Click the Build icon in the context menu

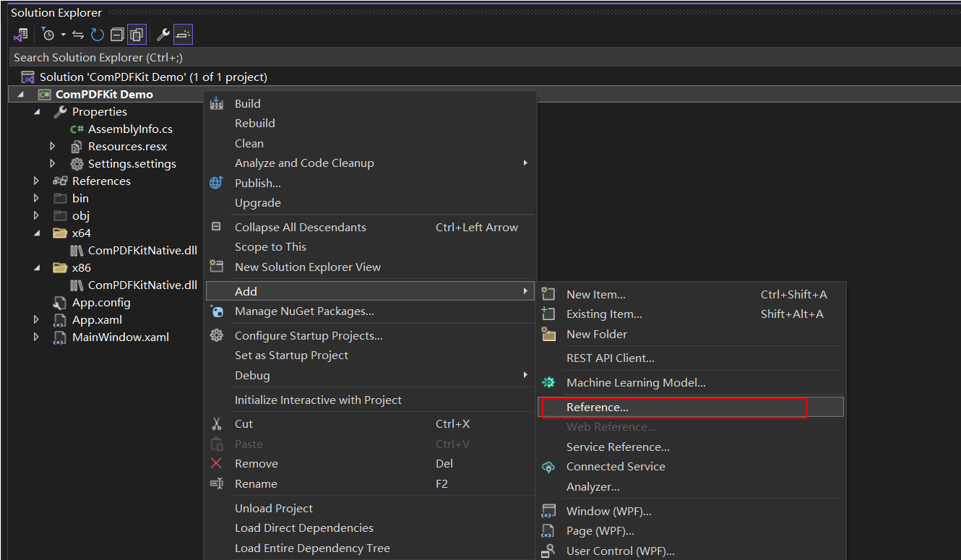click(x=217, y=103)
